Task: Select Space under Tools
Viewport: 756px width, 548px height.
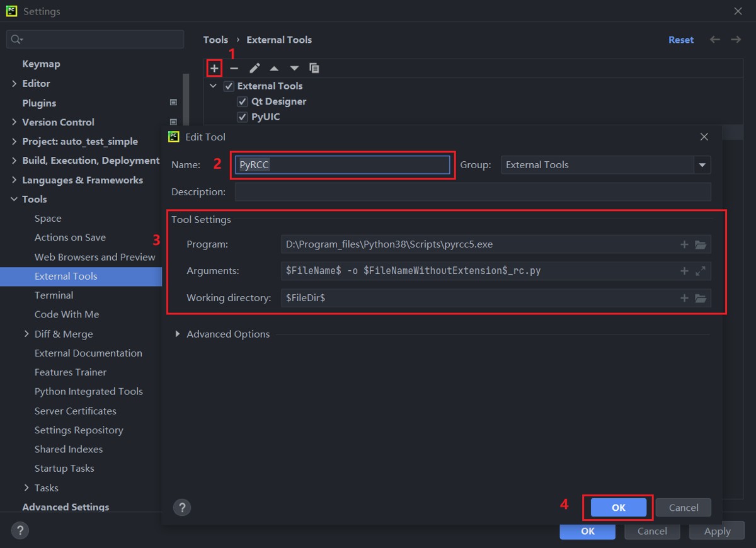Action: pyautogui.click(x=48, y=219)
